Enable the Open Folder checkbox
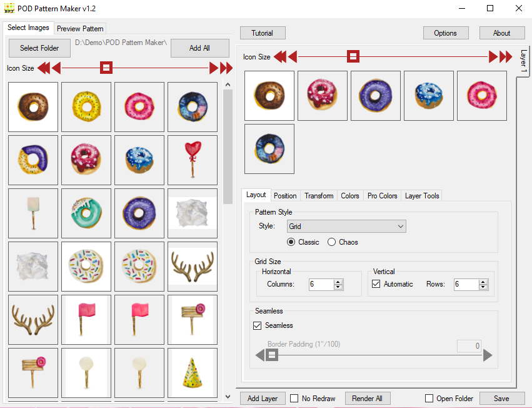Screen dimensions: 532x408 pos(429,398)
